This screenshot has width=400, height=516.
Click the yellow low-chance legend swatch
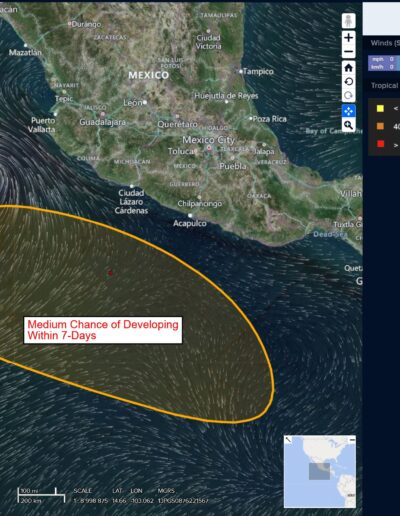click(x=380, y=108)
